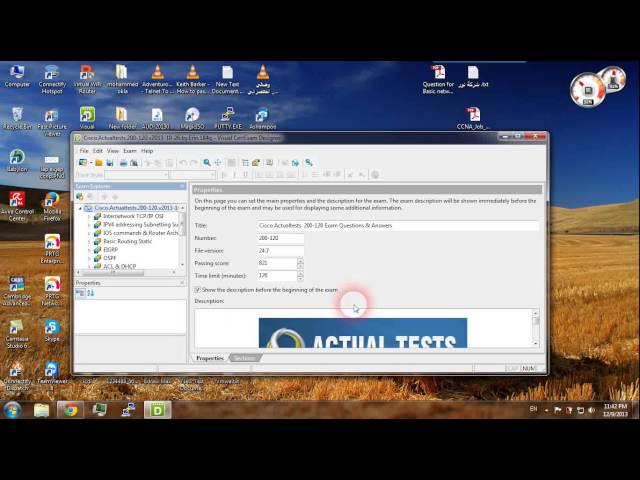Viewport: 640px width, 480px height.
Task: Open the Exam menu
Action: [130, 151]
